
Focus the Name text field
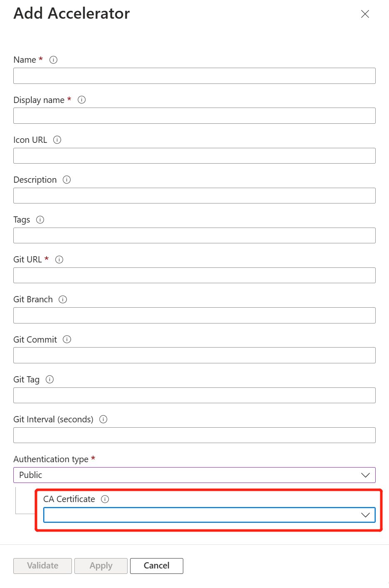pos(194,76)
